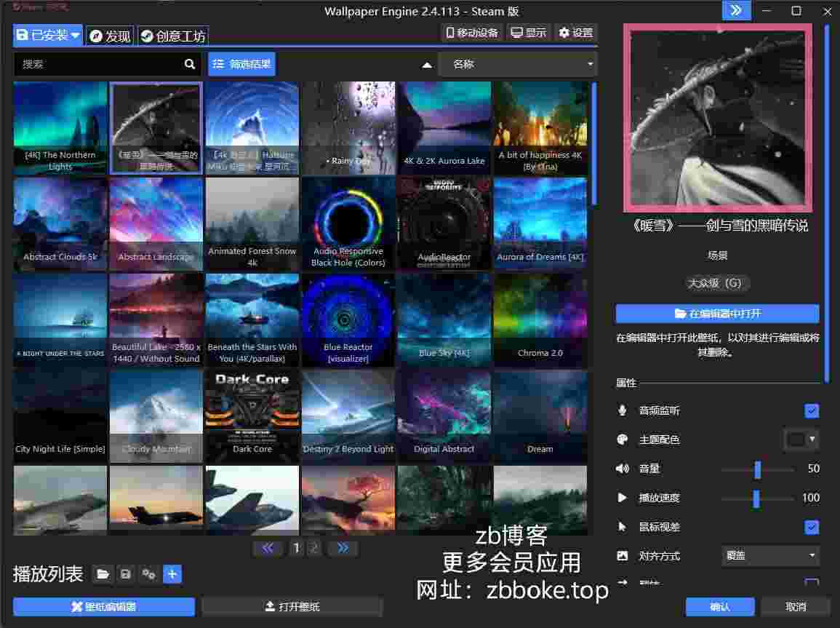The width and height of the screenshot is (840, 628).
Task: Click the properties panel scrollbar
Action: click(x=828, y=204)
